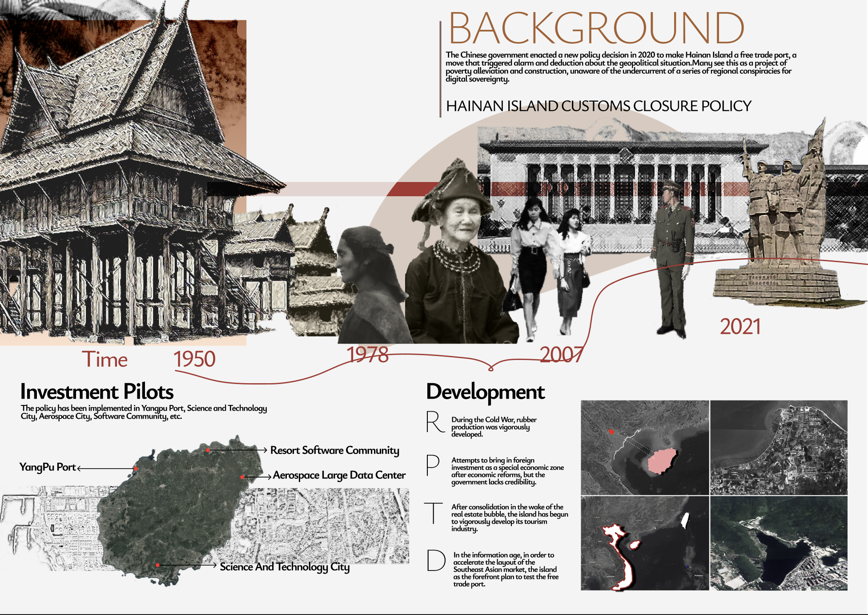This screenshot has height=615, width=868.
Task: Click the YangPu Port label
Action: [48, 467]
